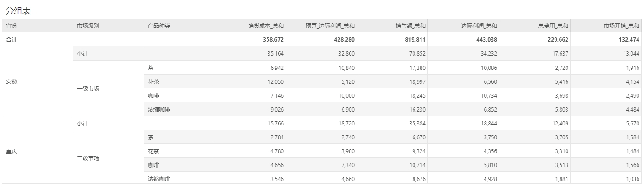Viewport: 644px width, 187px height.
Task: Select the 总费用_总和 column header
Action: [x=535, y=26]
